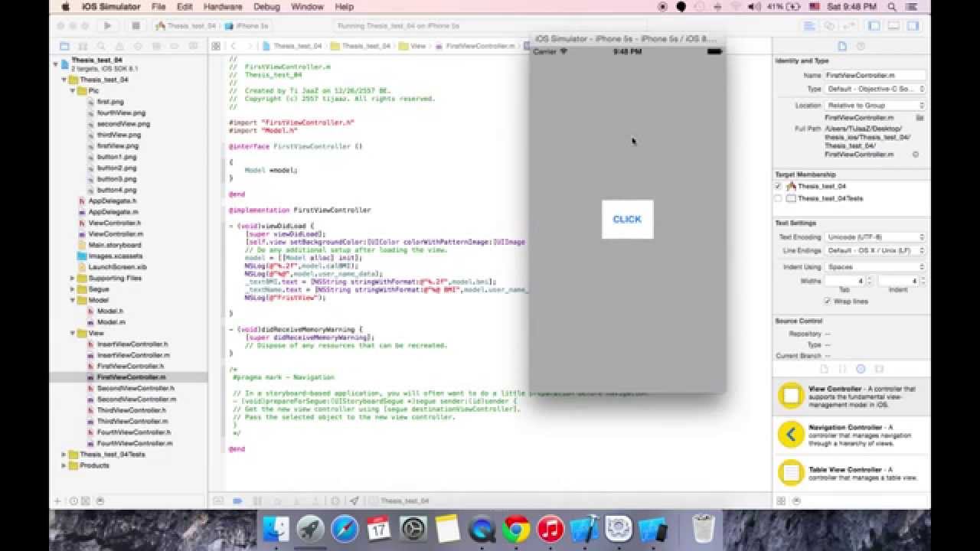Select the Quick Help inspector icon

861,46
